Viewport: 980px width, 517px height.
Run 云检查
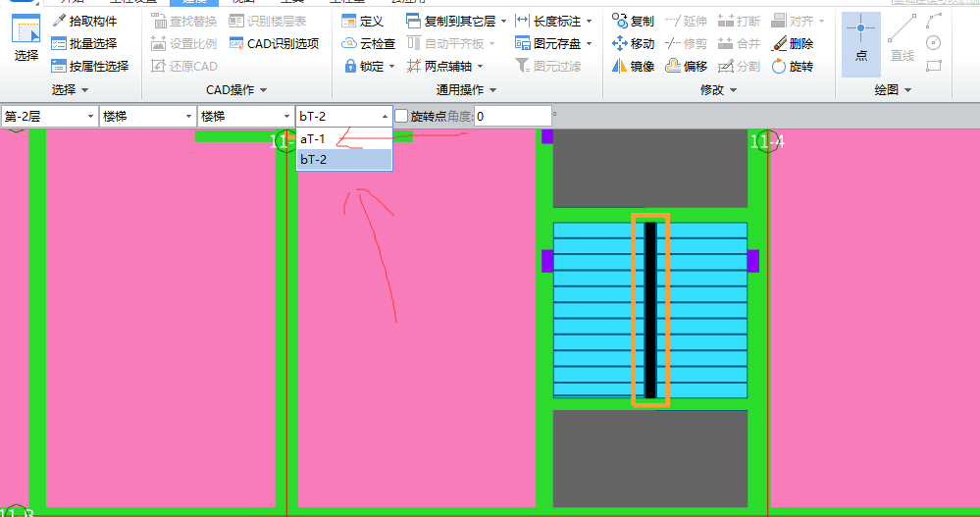369,44
